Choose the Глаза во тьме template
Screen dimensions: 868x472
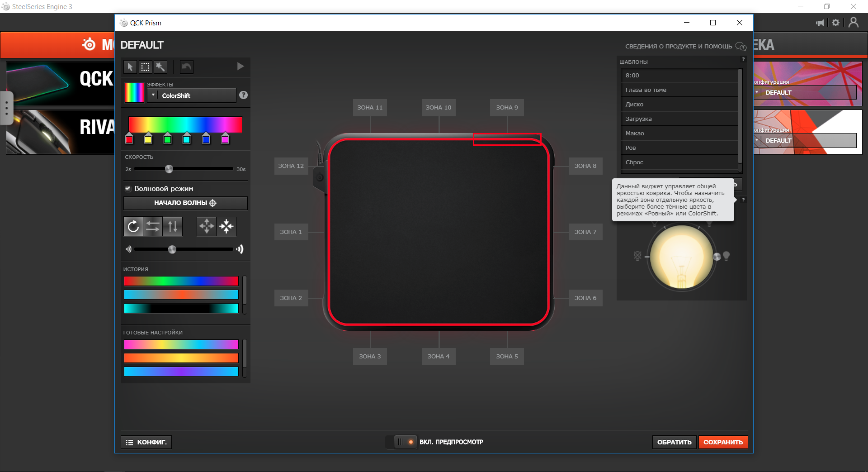[x=679, y=90]
